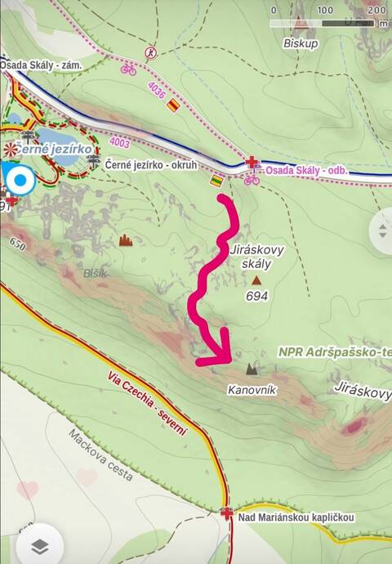Select the brown rock icon near Bišík
The image size is (392, 564).
[x=126, y=240]
